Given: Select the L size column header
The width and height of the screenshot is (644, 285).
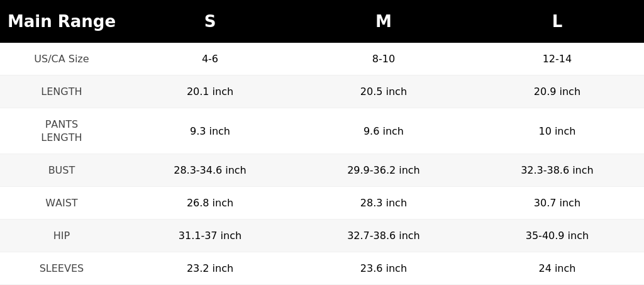Looking at the screenshot, I should coord(557,21).
